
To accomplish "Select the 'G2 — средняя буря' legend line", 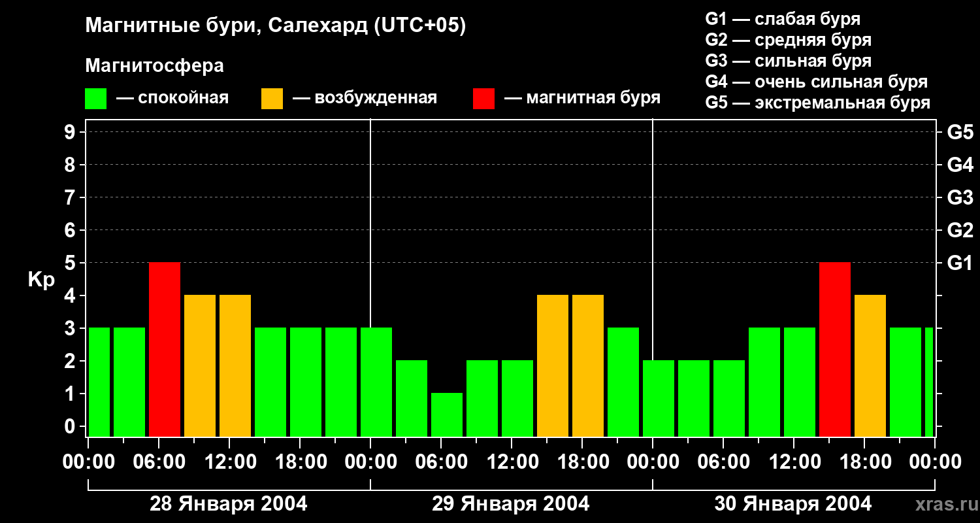I will pyautogui.click(x=788, y=40).
